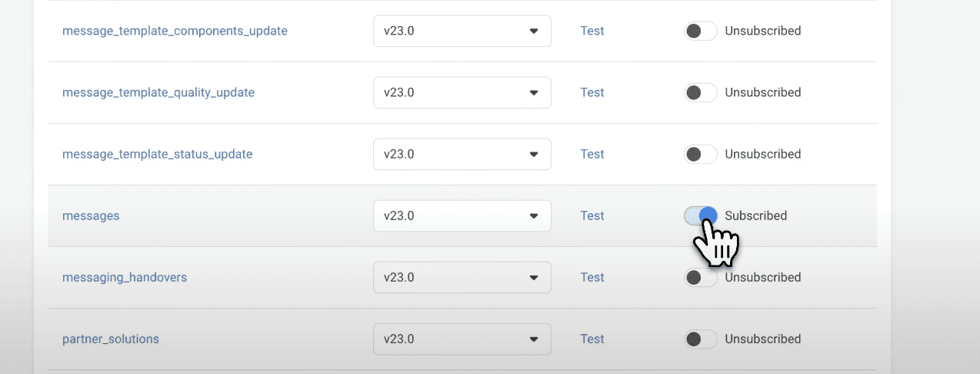The height and width of the screenshot is (374, 980).
Task: Open version selector for message_template_status_update
Action: tap(462, 154)
